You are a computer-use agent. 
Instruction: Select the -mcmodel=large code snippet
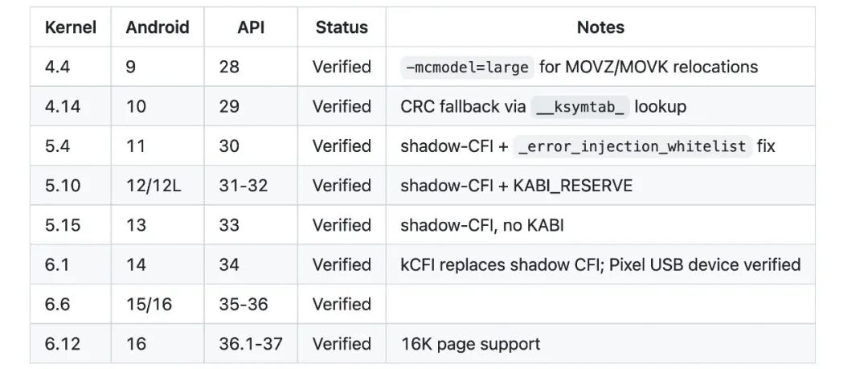tap(467, 67)
